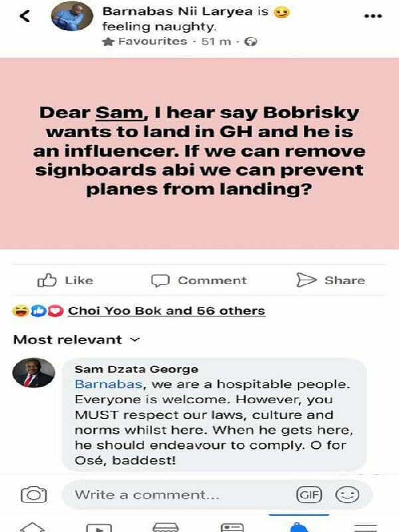Viewport: 399px width, 532px height.
Task: Share the post with Share button
Action: [x=331, y=280]
